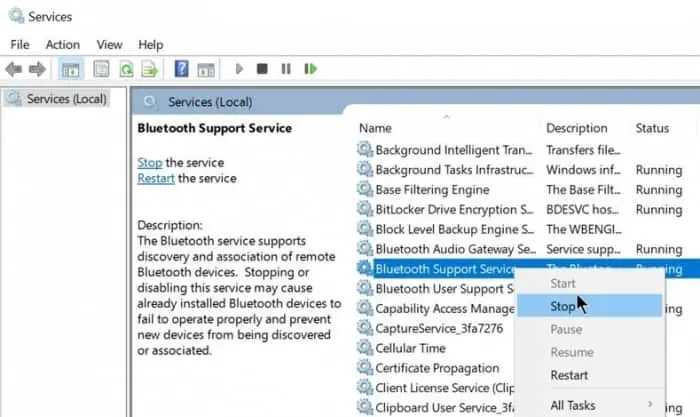Click the 'The WBENGI...' description cell
Screen dimensions: 700x417
(583, 229)
